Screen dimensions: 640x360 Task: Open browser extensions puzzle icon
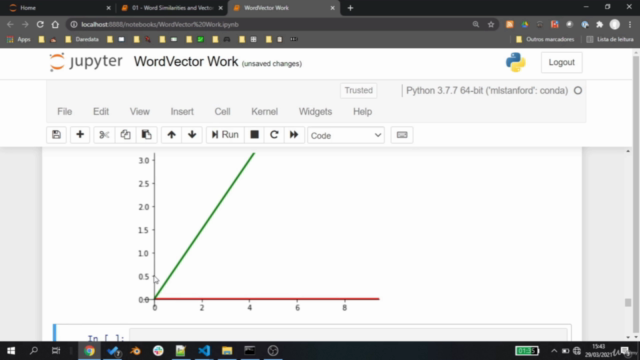click(600, 24)
